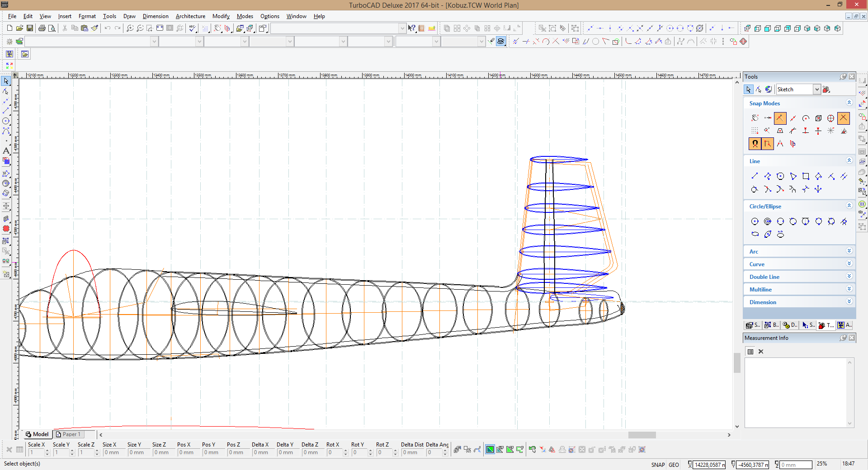Select the Concentric Circle tool
The height and width of the screenshot is (470, 868).
click(768, 221)
